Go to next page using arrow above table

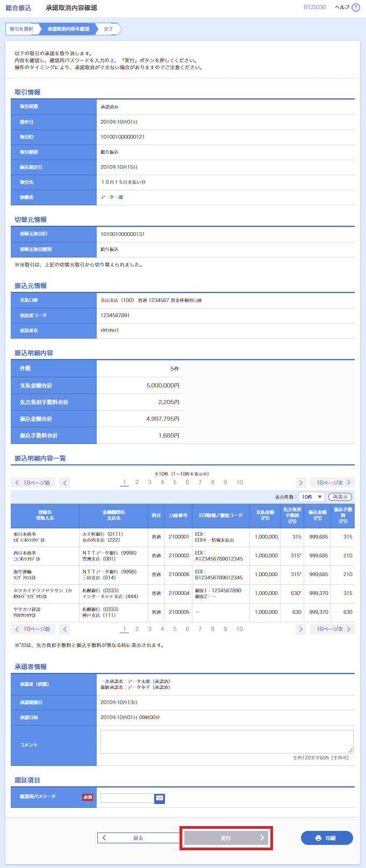click(x=301, y=483)
